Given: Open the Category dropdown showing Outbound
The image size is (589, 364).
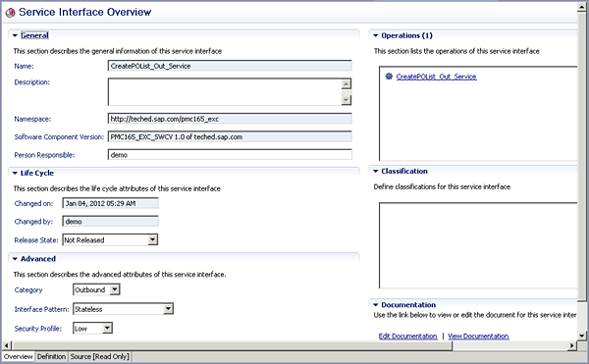Looking at the screenshot, I should point(115,289).
